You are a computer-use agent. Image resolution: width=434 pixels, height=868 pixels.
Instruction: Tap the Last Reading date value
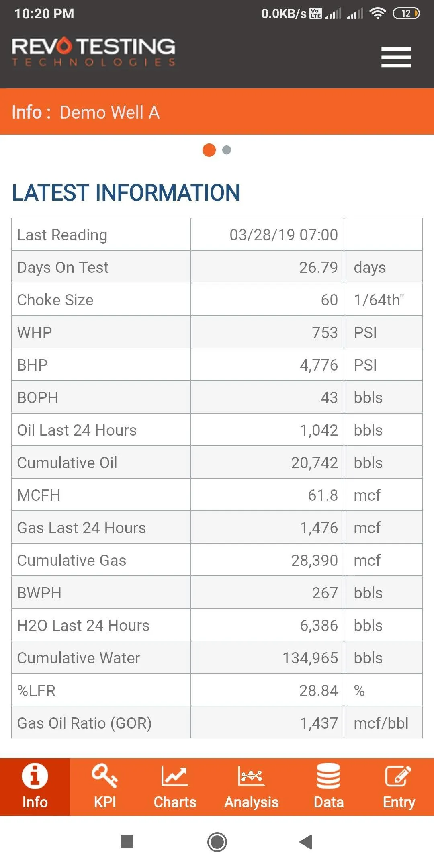[x=284, y=235]
